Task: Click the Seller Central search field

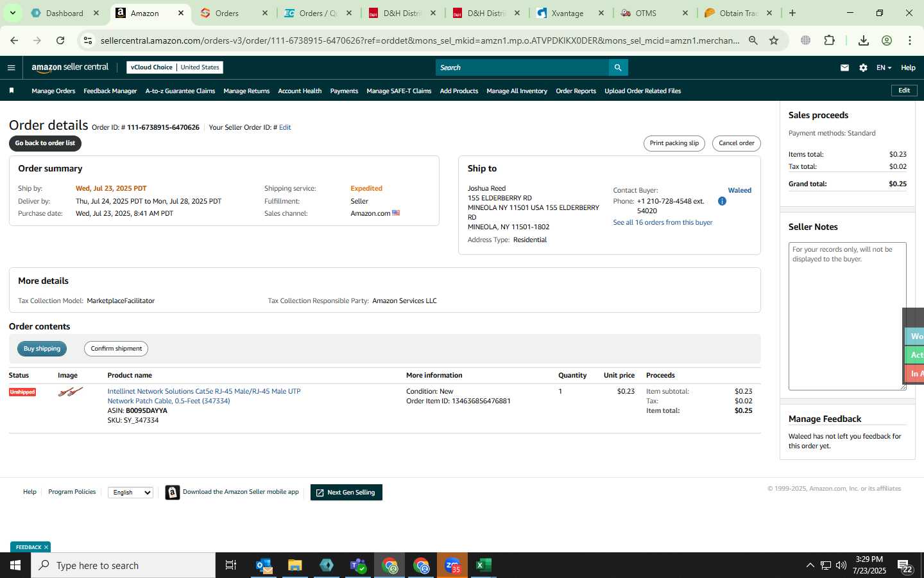Action: pos(522,67)
